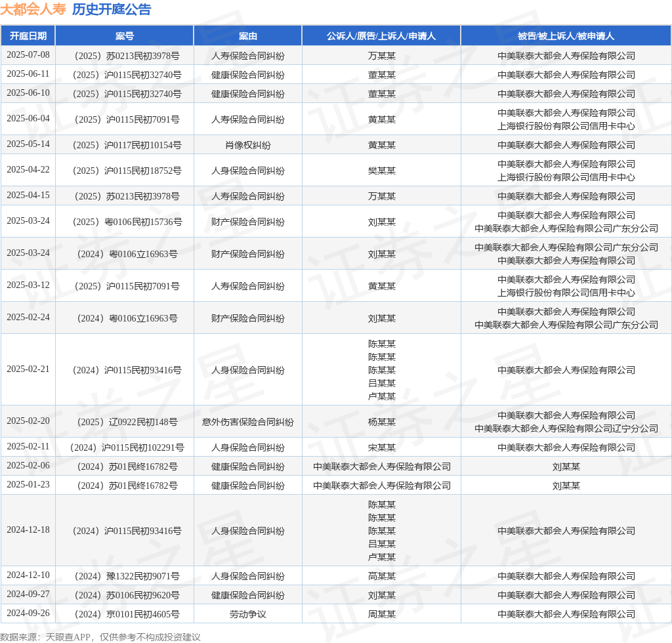Click the date cell 2025-05-14
This screenshot has height=643, width=672.
[28, 144]
